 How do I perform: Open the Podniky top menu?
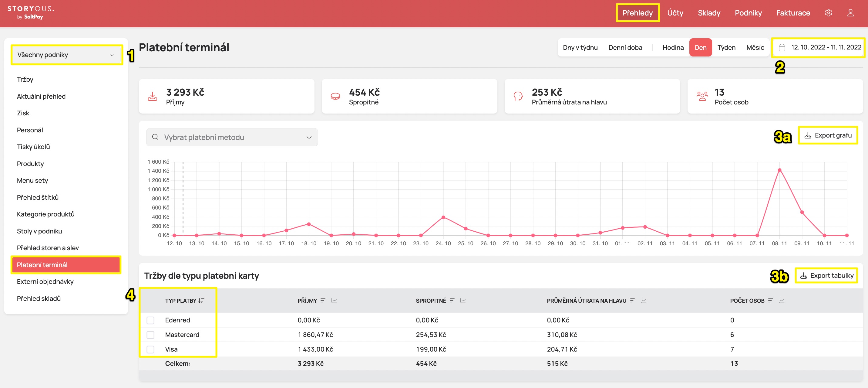click(x=748, y=13)
